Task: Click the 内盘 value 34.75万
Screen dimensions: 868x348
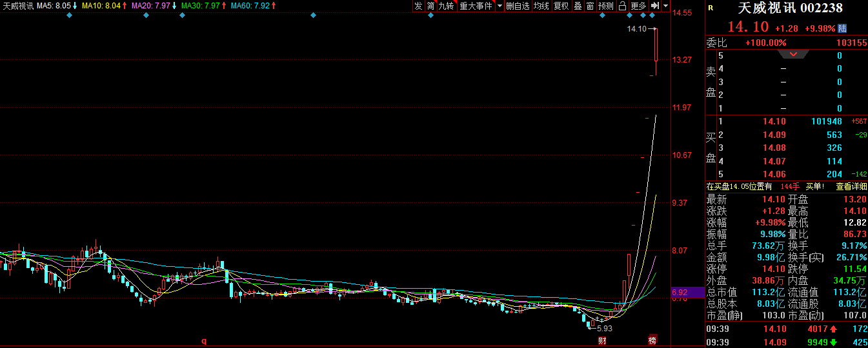Action: click(x=851, y=280)
